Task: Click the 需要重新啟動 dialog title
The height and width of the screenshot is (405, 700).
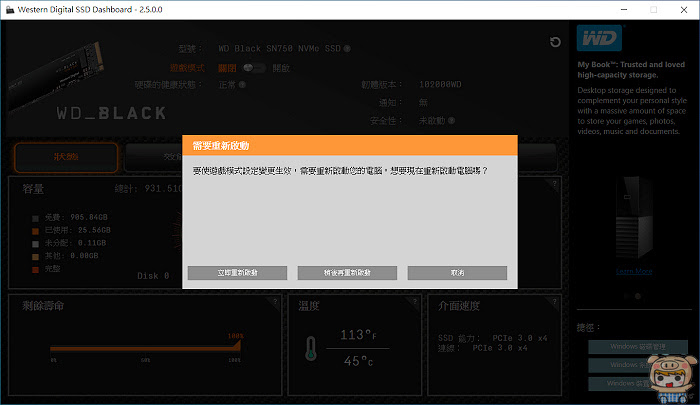Action: tap(221, 146)
